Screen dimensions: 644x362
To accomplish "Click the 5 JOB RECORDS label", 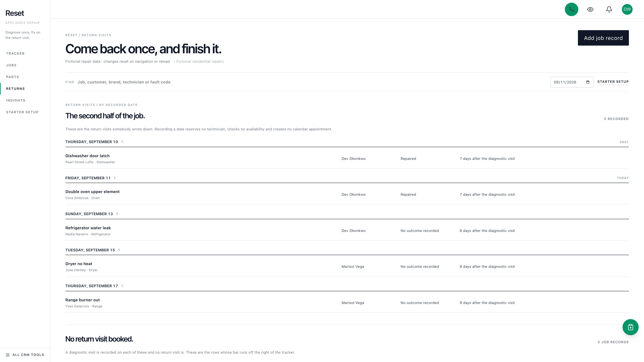I will pos(613,342).
